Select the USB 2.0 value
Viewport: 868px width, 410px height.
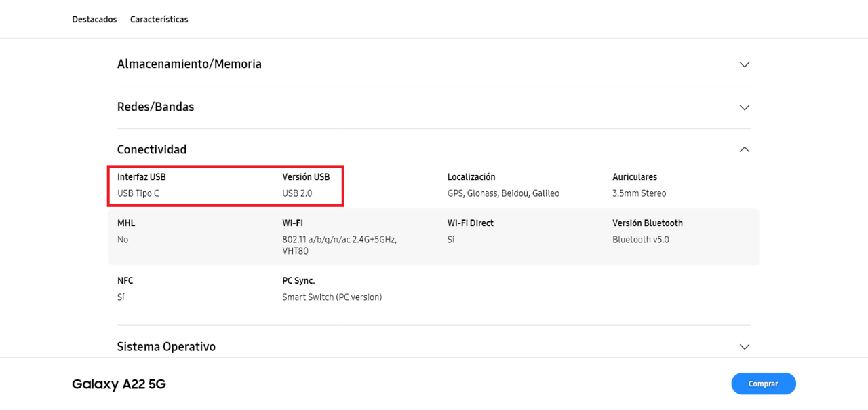[297, 193]
